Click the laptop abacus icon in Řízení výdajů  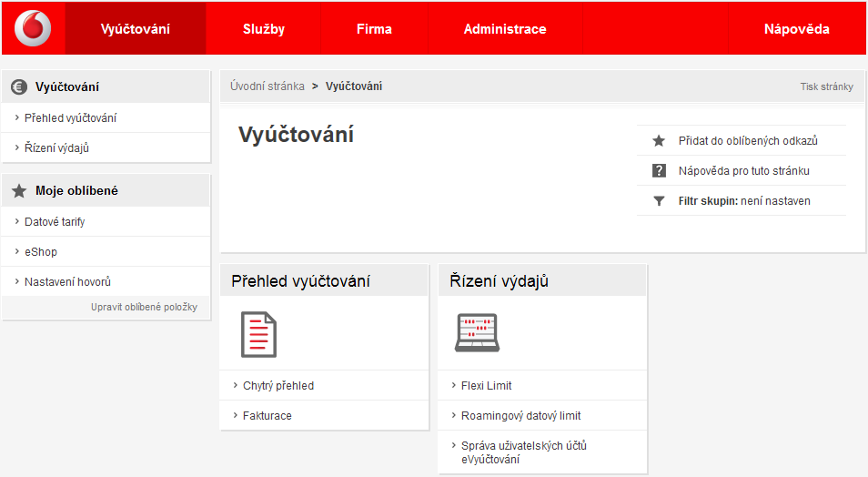(477, 332)
